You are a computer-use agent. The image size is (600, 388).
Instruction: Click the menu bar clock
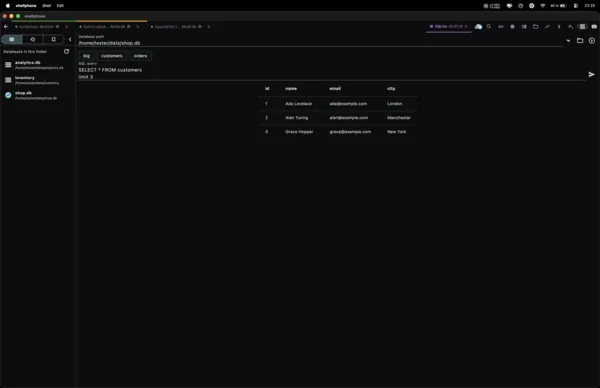pyautogui.click(x=590, y=6)
